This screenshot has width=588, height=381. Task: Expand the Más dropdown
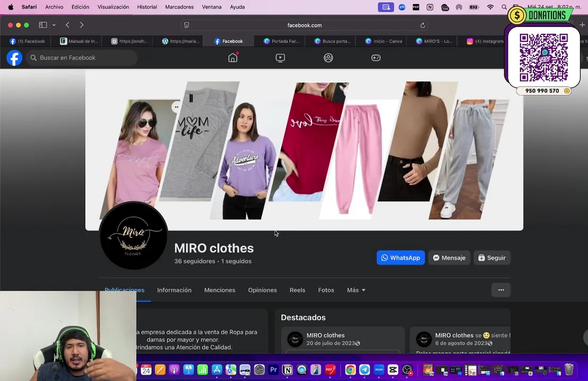[356, 290]
